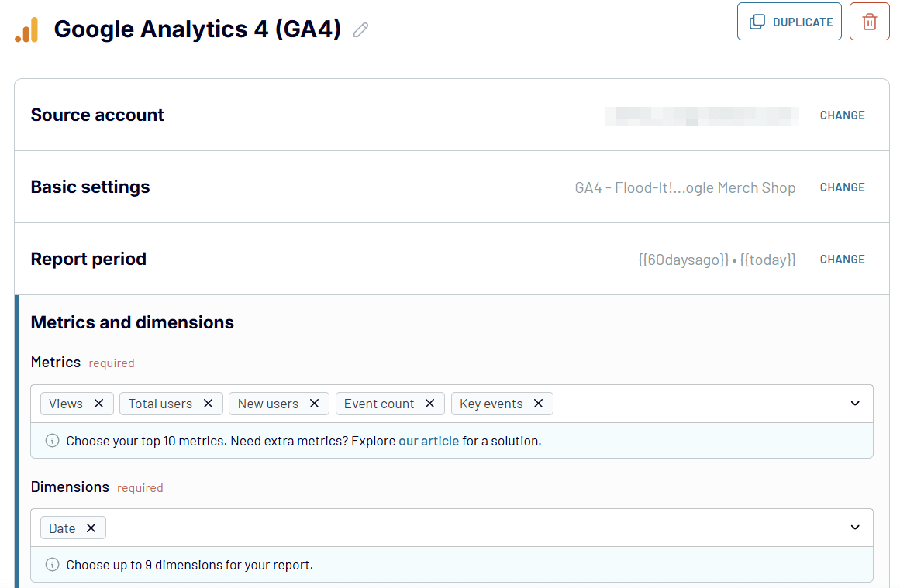Click the Metrics field label
Viewport: 900px width, 588px height.
pos(56,362)
